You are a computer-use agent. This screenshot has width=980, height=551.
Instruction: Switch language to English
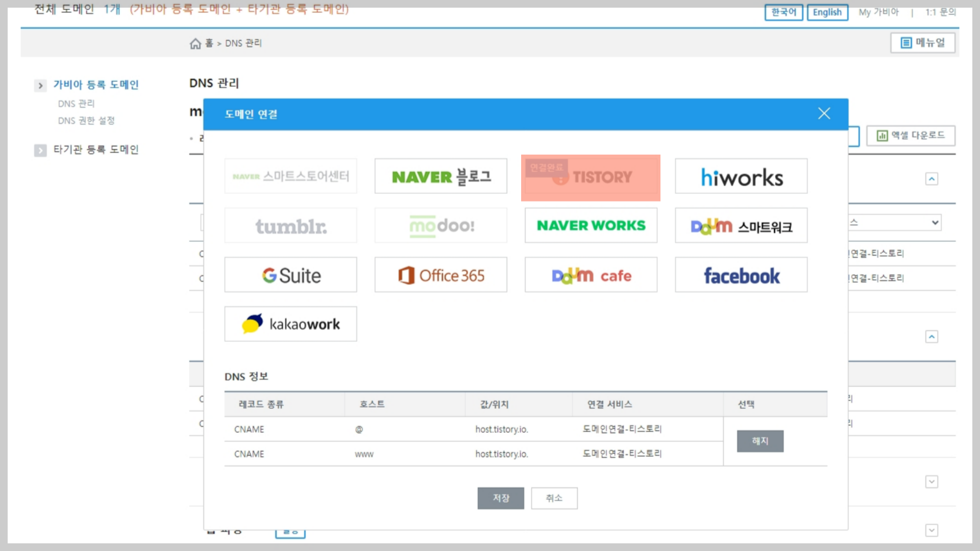[827, 12]
